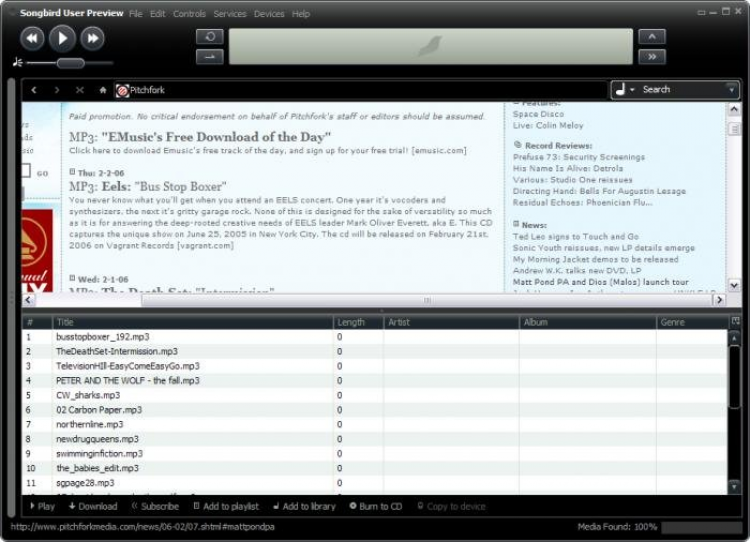
Task: Open the Eels Bus Stop Boxer link
Action: pos(148,186)
